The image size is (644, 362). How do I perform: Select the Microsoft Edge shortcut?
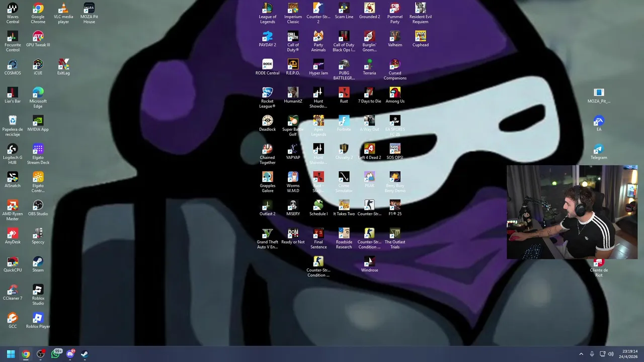[38, 98]
